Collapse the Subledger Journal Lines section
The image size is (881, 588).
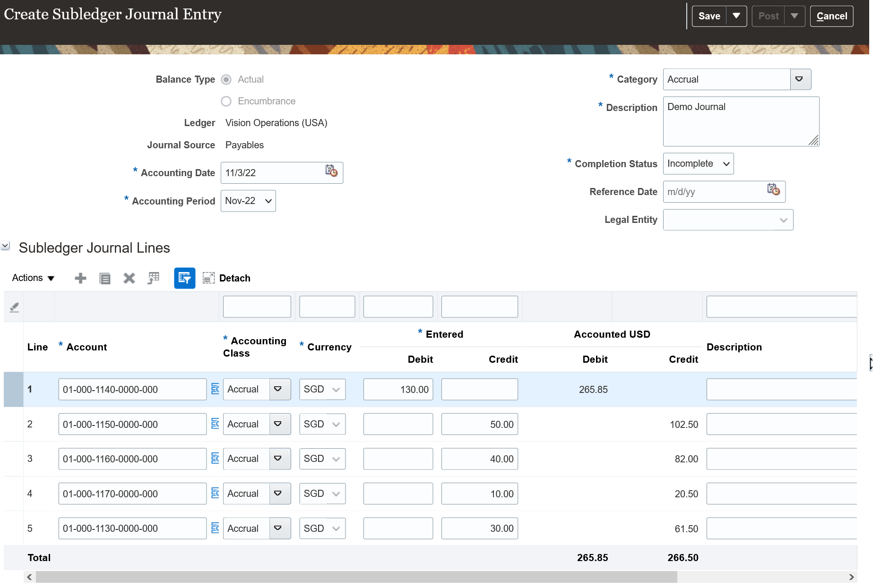(5, 245)
